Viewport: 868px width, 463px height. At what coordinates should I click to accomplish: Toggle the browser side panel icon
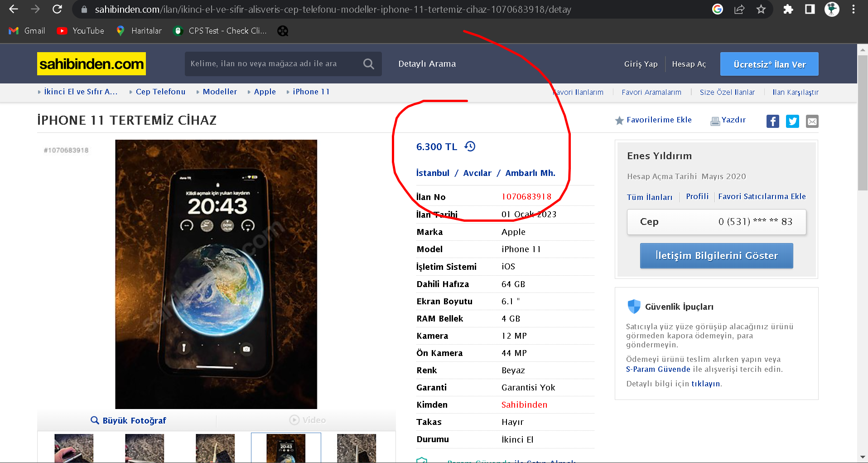pyautogui.click(x=810, y=9)
